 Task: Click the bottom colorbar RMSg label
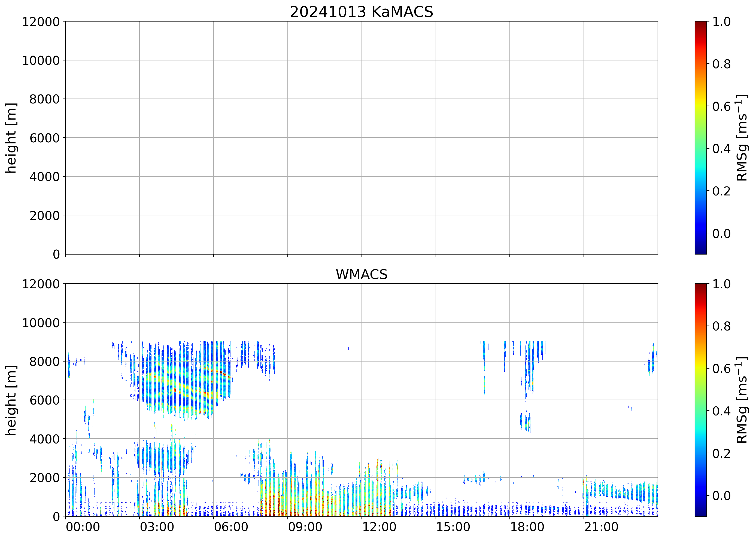pos(741,400)
